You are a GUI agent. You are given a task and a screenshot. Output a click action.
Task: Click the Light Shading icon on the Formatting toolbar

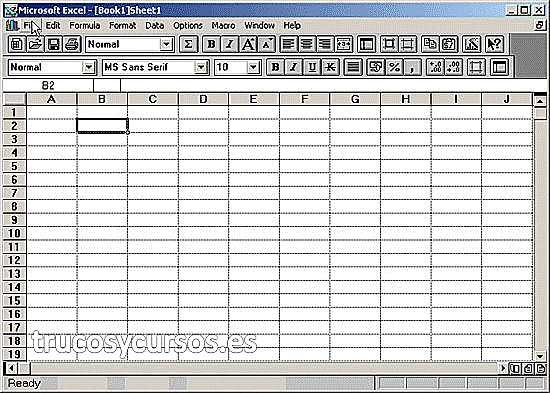[x=476, y=67]
